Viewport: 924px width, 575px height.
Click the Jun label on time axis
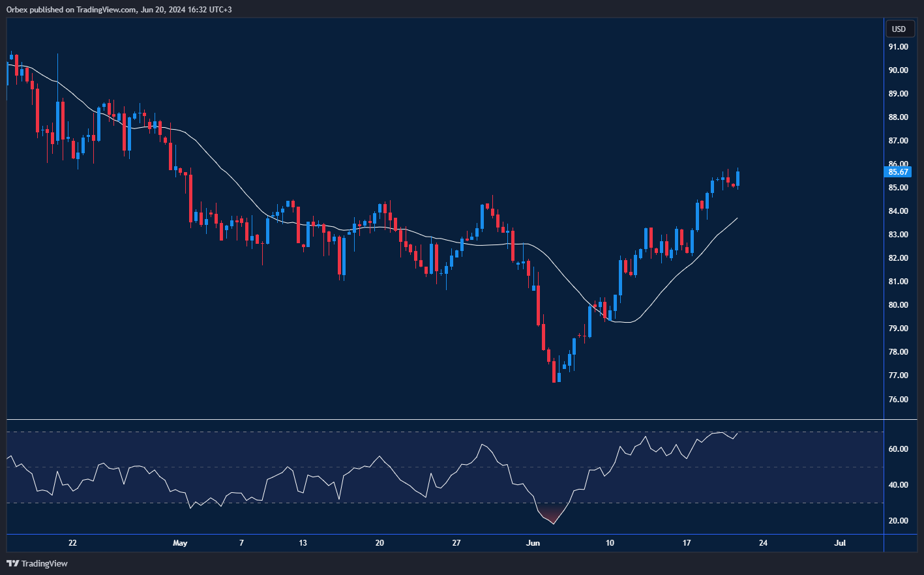pos(533,543)
